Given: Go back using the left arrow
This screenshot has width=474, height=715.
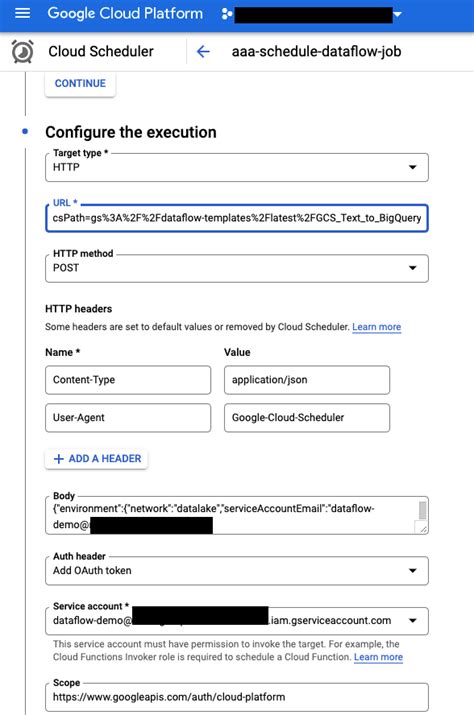Looking at the screenshot, I should (203, 52).
